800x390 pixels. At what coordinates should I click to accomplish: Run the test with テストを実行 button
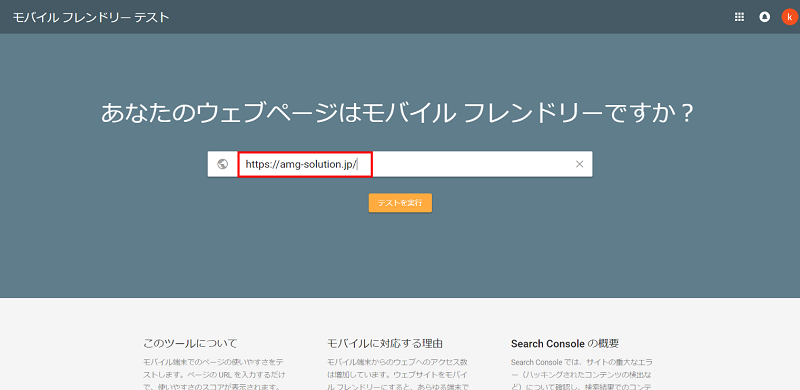400,203
